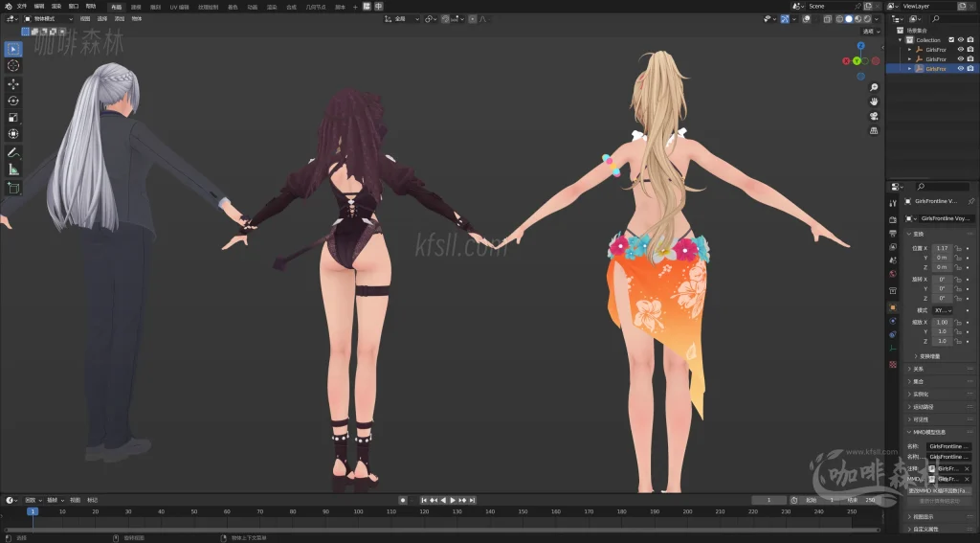The height and width of the screenshot is (543, 980).
Task: Open rotation 模式 XY dropdown
Action: tap(943, 310)
